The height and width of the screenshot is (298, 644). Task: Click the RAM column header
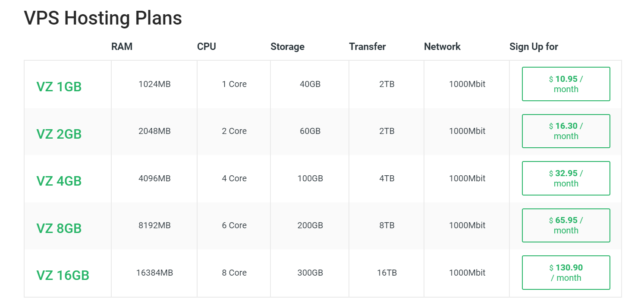click(122, 47)
